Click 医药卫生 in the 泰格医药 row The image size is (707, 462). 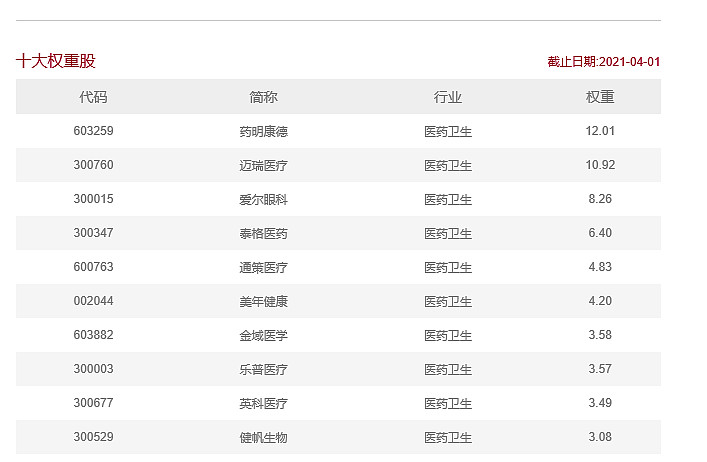click(x=448, y=233)
